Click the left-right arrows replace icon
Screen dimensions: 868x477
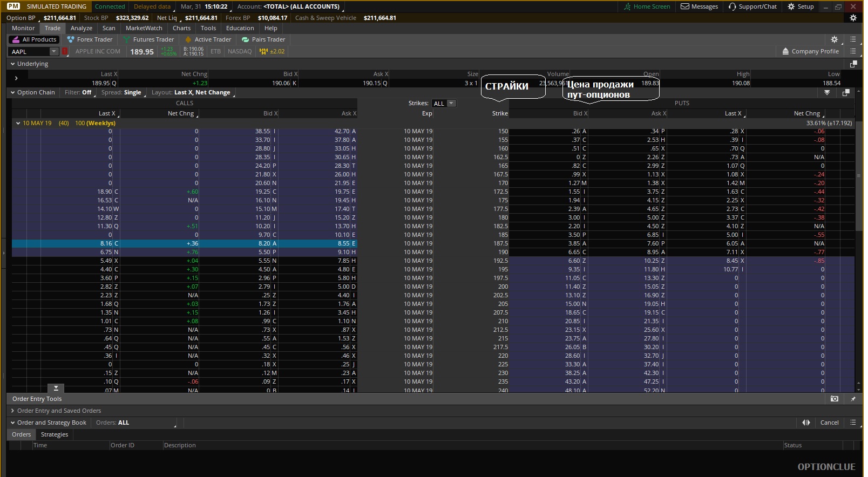point(806,423)
